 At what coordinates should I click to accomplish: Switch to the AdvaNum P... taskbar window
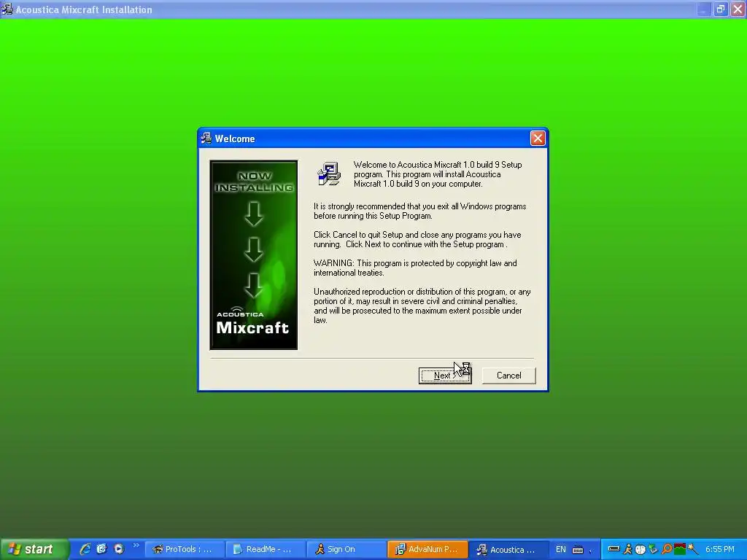coord(427,550)
